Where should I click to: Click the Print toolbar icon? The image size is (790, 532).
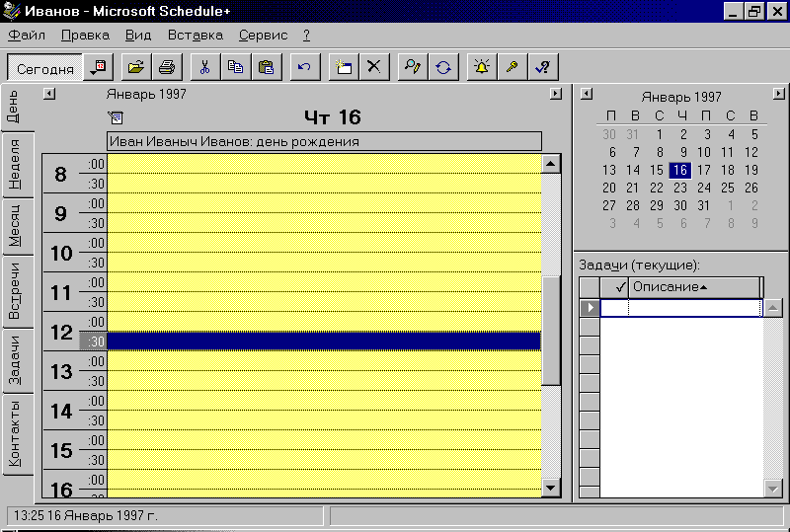pos(167,67)
